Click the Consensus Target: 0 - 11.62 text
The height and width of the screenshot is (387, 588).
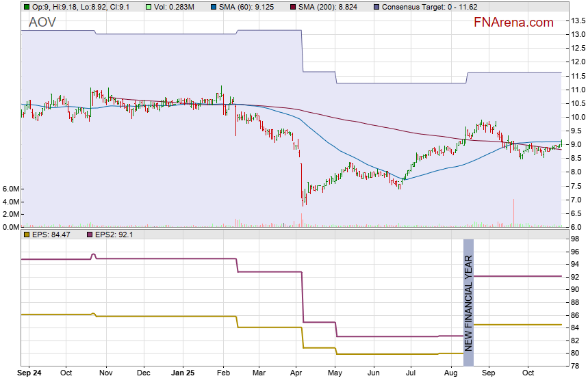[x=424, y=7]
